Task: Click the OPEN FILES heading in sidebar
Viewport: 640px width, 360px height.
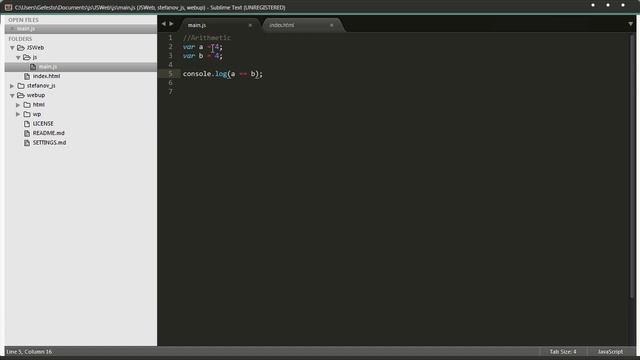Action: click(x=23, y=20)
